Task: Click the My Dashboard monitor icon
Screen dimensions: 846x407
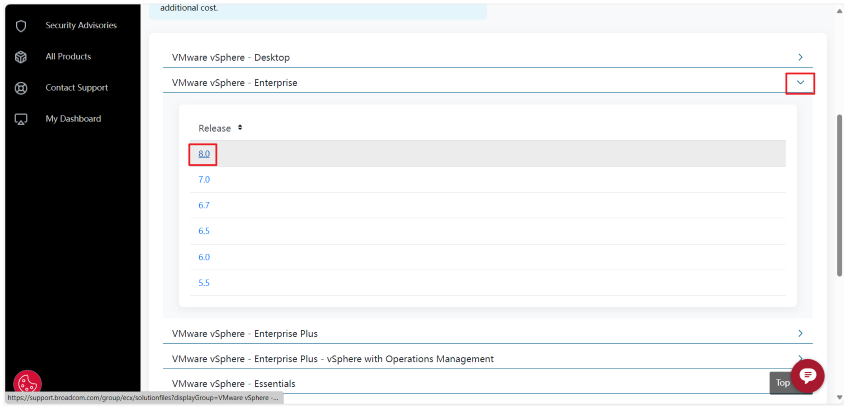Action: click(x=21, y=119)
